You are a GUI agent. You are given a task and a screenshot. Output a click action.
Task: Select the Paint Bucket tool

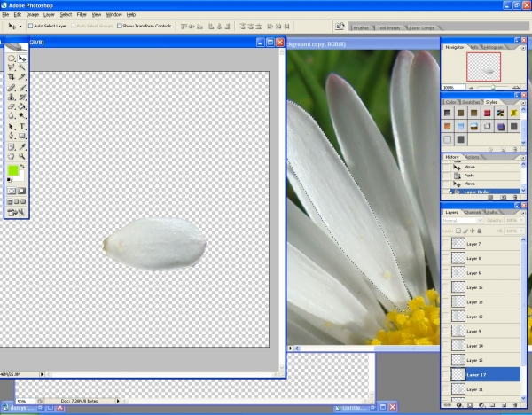22,106
